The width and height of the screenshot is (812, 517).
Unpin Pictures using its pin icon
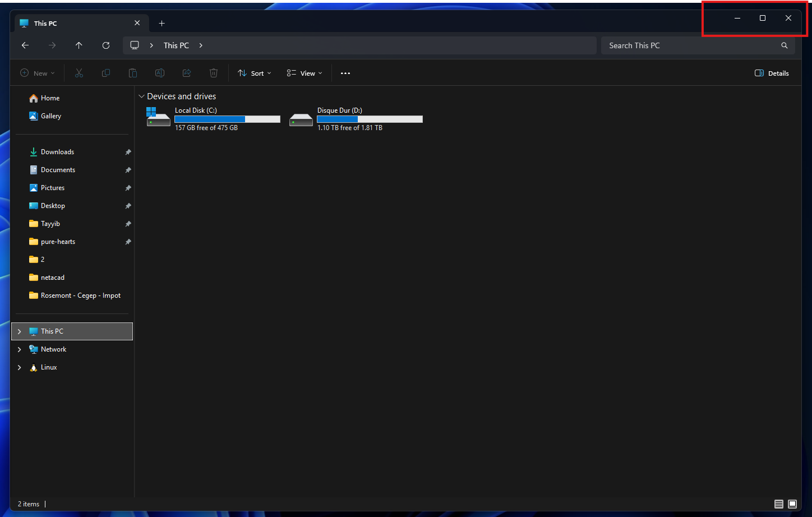pos(128,188)
